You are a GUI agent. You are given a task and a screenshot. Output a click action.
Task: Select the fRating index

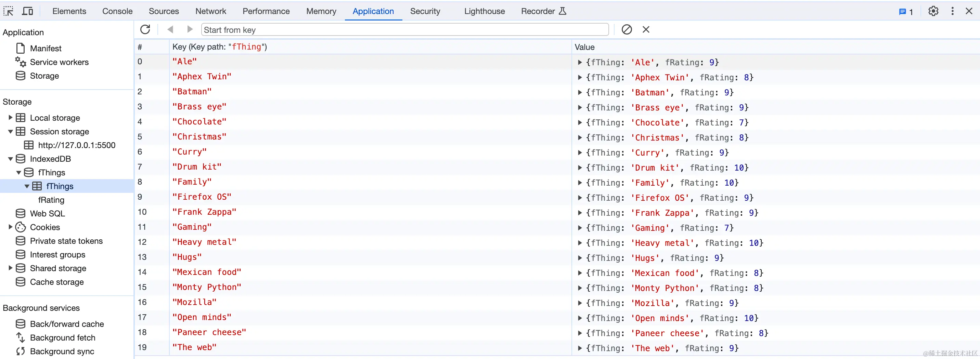point(51,200)
